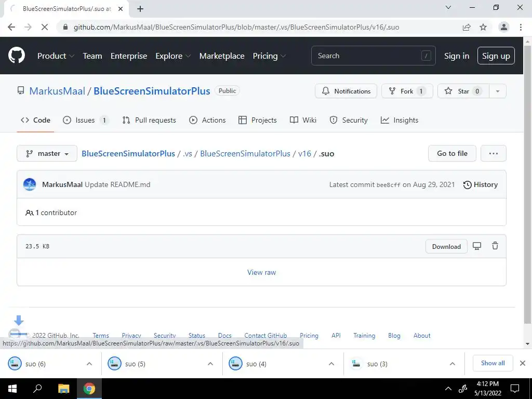Image resolution: width=532 pixels, height=399 pixels.
Task: Click Chrome icon in taskbar
Action: 89,389
